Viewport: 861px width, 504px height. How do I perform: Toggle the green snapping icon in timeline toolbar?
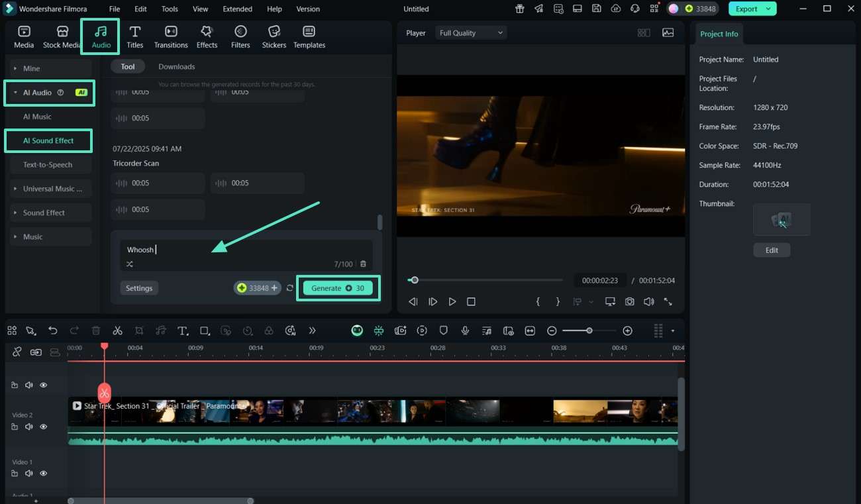[379, 330]
